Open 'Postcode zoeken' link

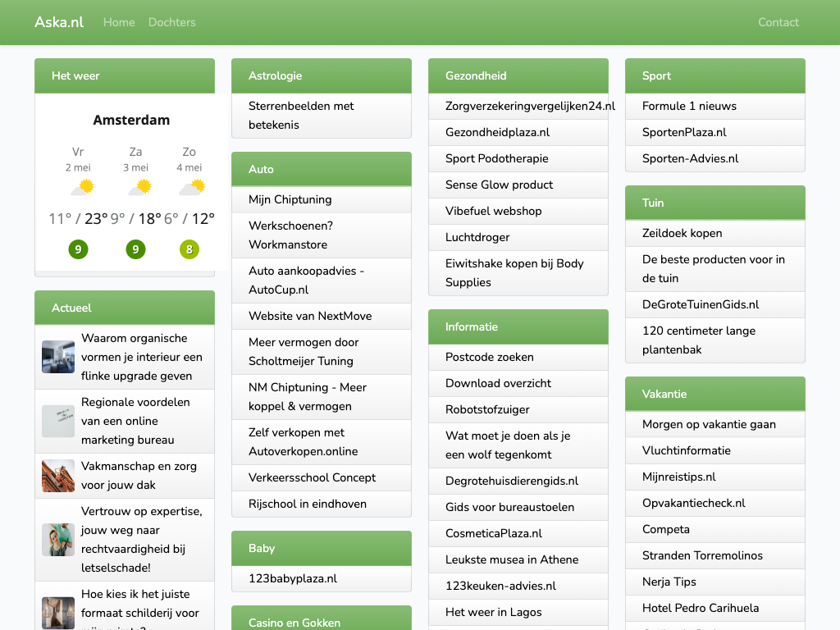tap(490, 357)
